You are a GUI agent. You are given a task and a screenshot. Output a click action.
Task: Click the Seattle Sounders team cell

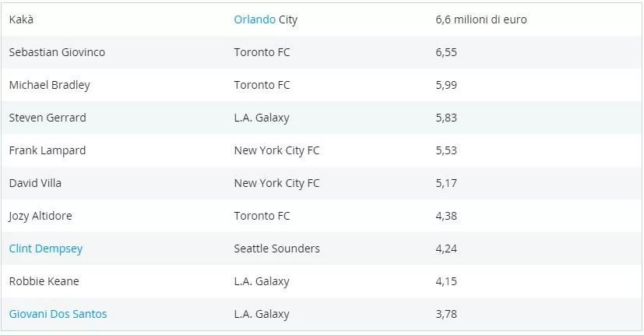(x=276, y=249)
